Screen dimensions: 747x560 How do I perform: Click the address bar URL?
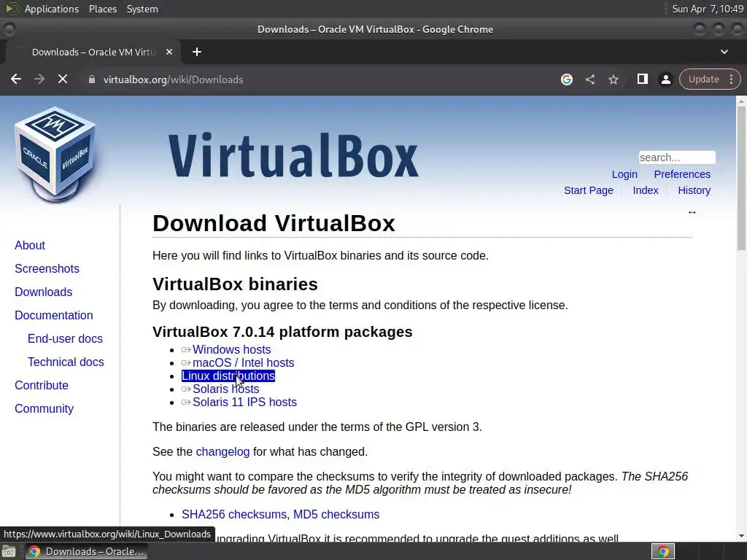point(173,79)
